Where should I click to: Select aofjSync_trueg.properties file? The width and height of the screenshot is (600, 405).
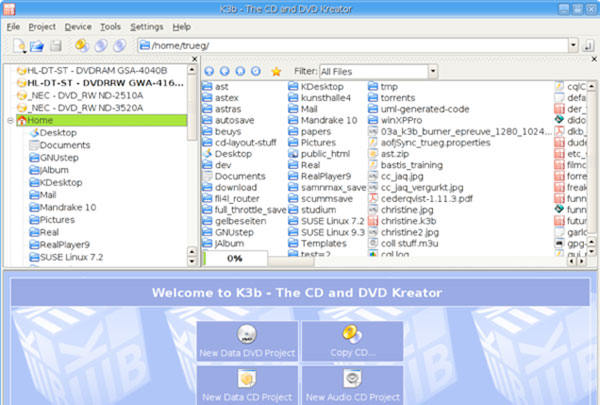429,143
